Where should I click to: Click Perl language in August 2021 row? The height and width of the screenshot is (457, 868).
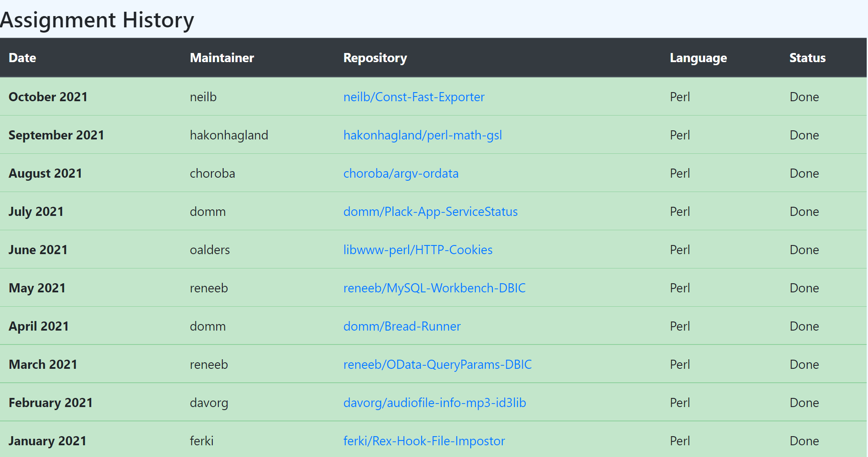tap(680, 173)
